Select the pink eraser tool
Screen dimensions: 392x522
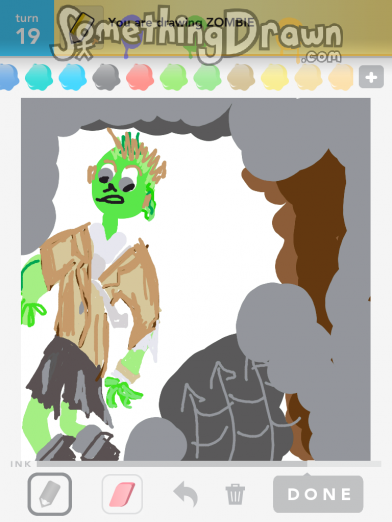coord(122,494)
